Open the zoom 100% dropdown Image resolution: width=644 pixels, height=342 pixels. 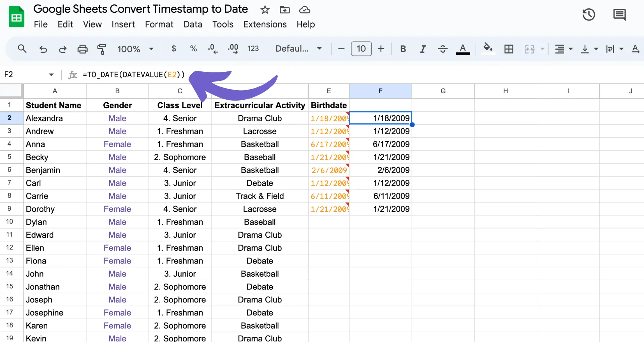pyautogui.click(x=135, y=49)
